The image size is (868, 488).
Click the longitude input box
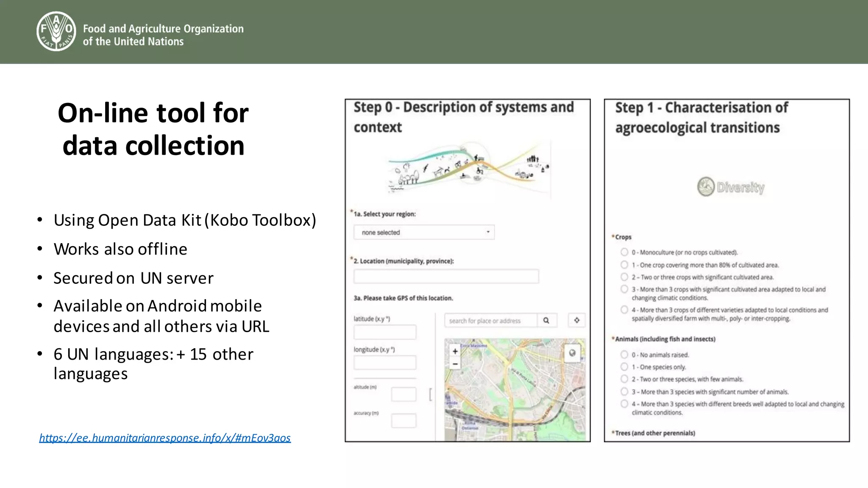[x=385, y=363]
